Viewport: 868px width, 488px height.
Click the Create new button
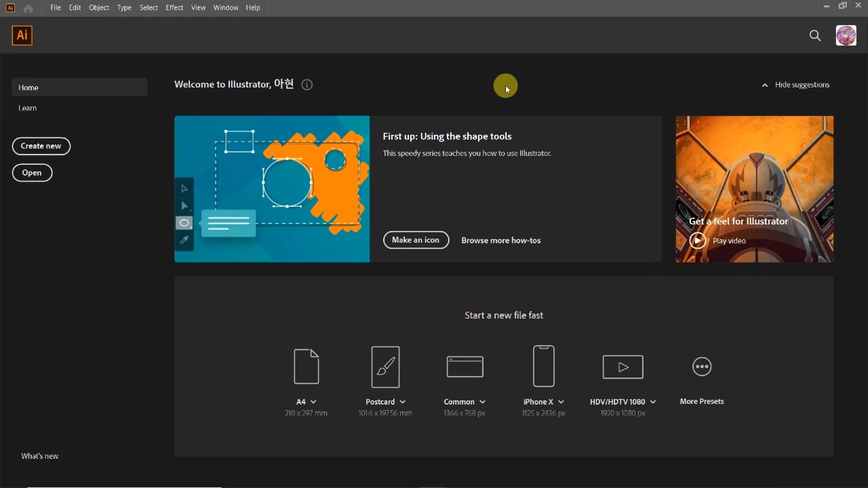41,146
